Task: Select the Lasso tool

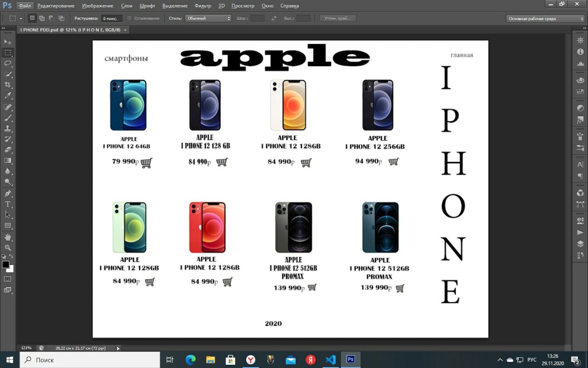Action: [8, 63]
